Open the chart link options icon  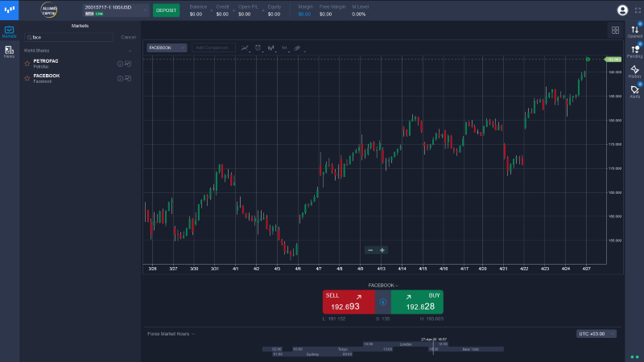coord(297,48)
